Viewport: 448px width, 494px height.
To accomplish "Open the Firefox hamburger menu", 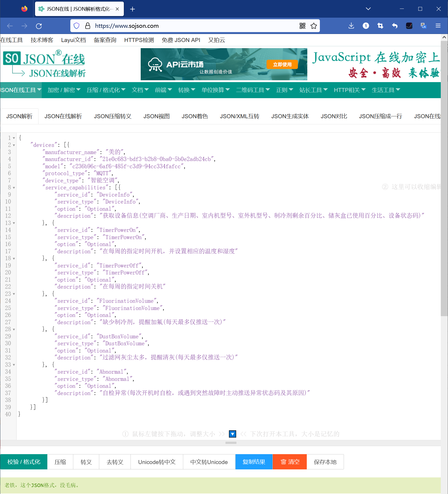I will click(x=438, y=26).
